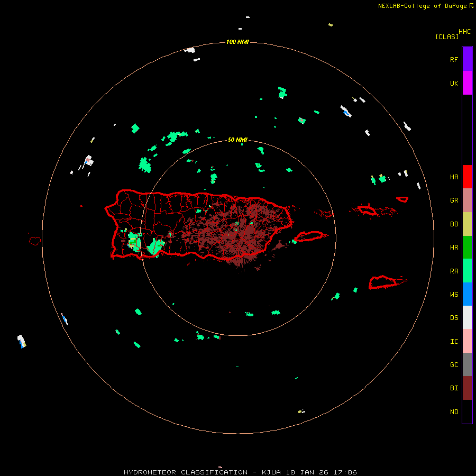This screenshot has height=476, width=476.
Task: Click the "WS" legend label
Action: click(x=454, y=294)
